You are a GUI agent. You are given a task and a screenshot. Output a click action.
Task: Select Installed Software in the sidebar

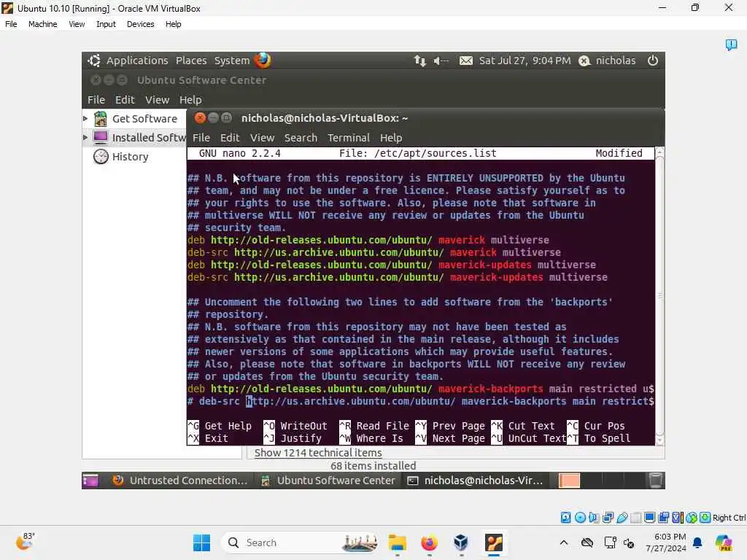click(x=149, y=138)
